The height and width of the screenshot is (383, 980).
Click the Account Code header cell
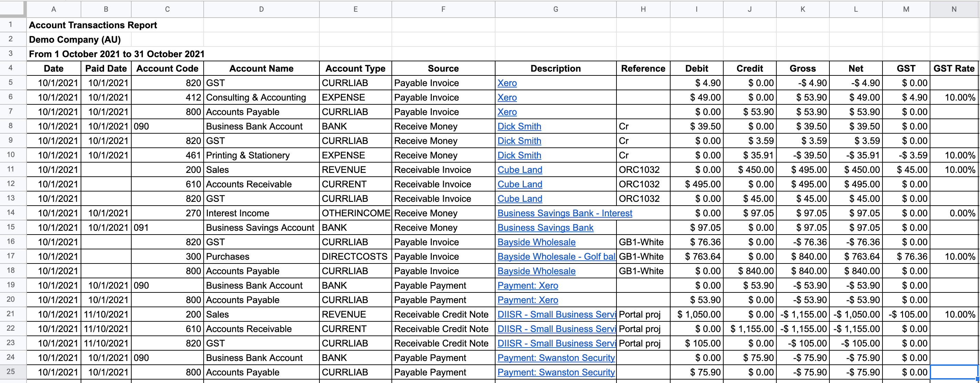pos(167,69)
